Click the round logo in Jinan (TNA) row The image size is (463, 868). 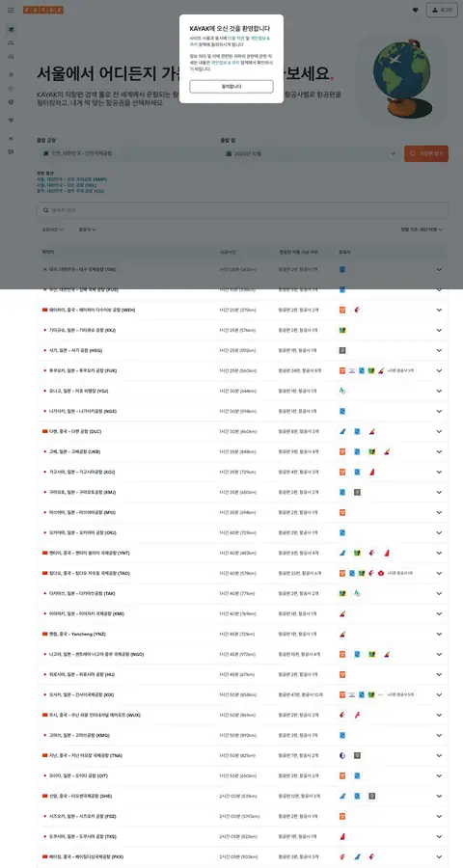pos(342,755)
